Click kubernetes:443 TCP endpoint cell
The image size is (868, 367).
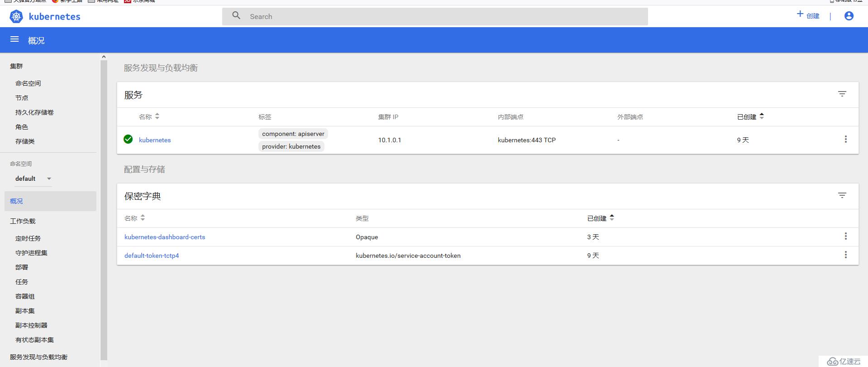(527, 140)
